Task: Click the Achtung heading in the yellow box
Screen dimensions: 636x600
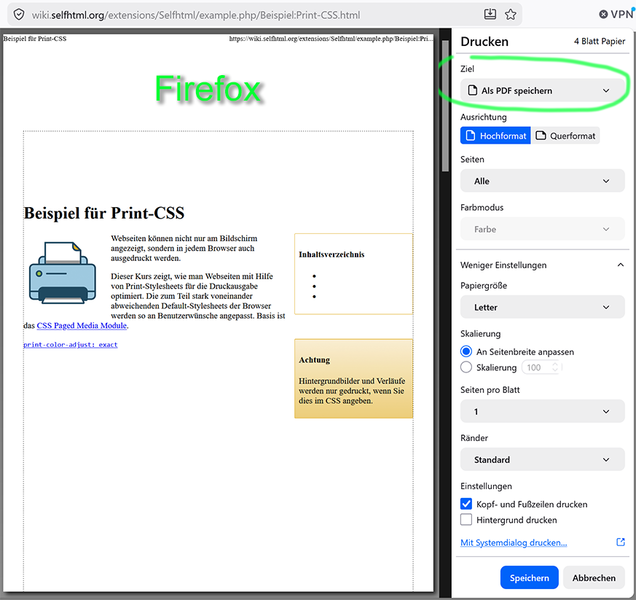Action: coord(314,360)
